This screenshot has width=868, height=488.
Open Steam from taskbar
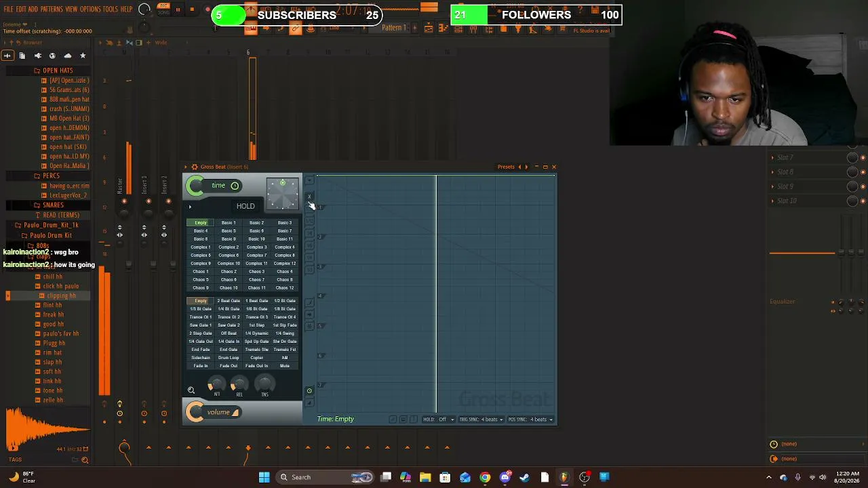click(524, 477)
